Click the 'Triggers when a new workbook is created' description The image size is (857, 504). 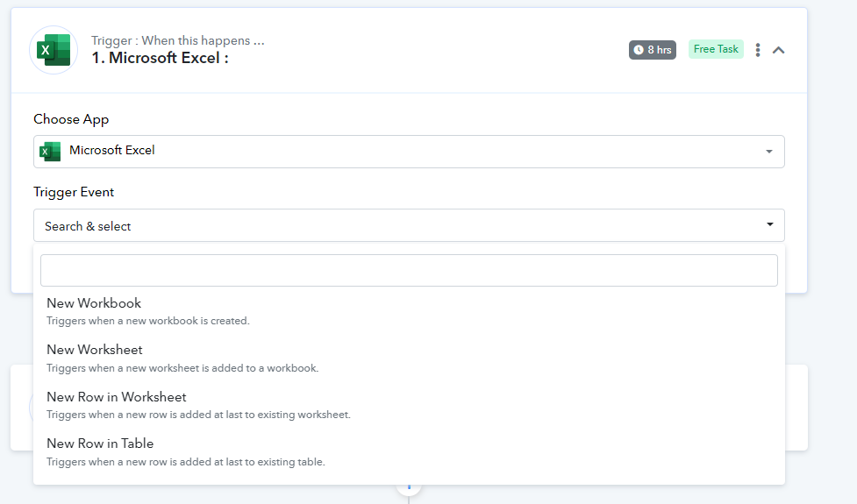coord(148,321)
